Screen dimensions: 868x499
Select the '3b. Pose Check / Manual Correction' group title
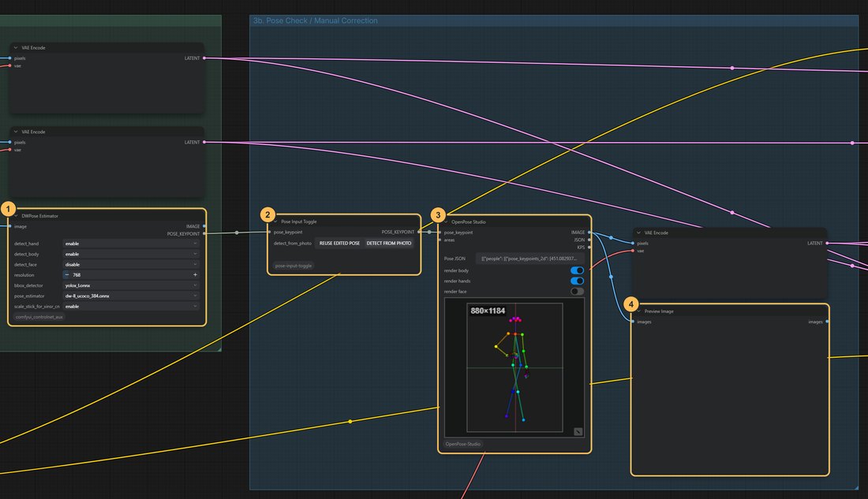pos(316,20)
